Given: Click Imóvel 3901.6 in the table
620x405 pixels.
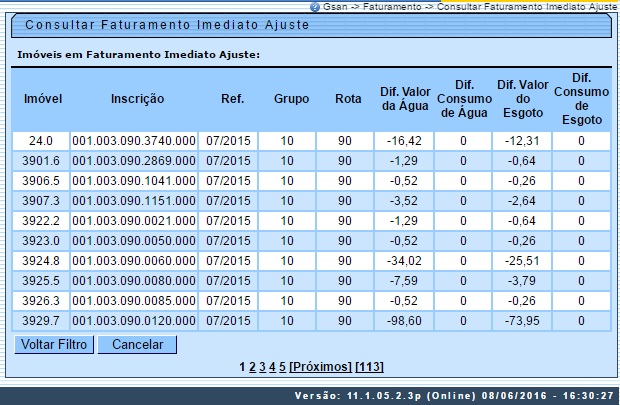Looking at the screenshot, I should (x=41, y=161).
